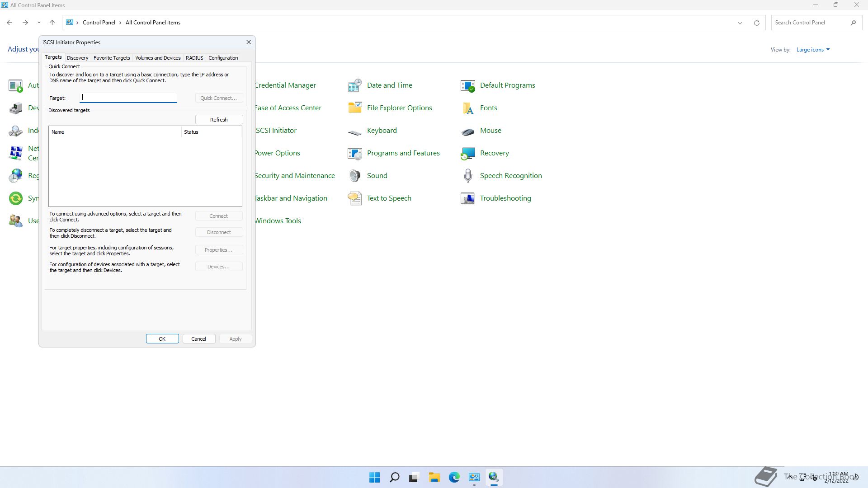The image size is (868, 488).
Task: Click the Sound speaker icon
Action: tap(355, 176)
